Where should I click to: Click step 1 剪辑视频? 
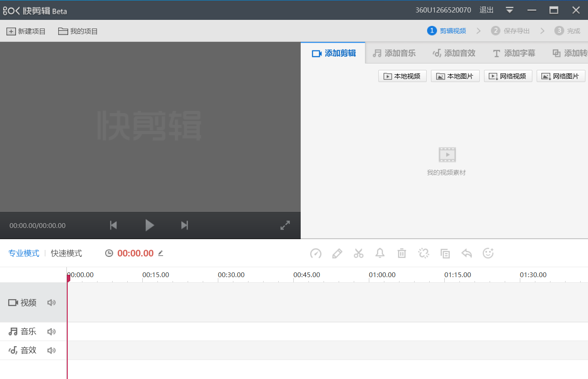447,31
